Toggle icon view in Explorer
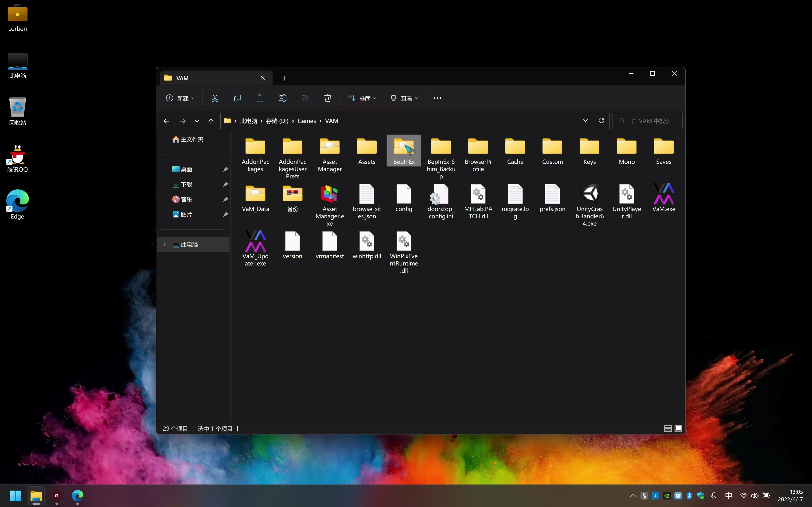 pyautogui.click(x=678, y=428)
